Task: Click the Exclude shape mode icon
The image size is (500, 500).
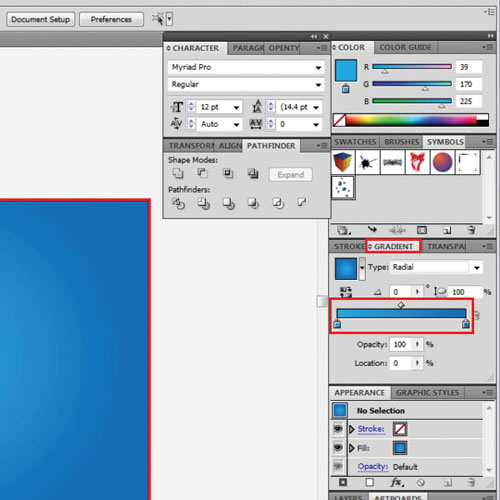Action: [253, 173]
